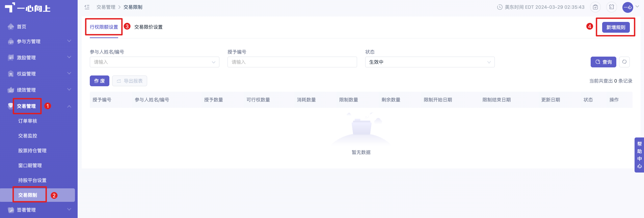Image resolution: width=644 pixels, height=218 pixels.
Task: Click the 交易管理 sidebar icon
Action: (10, 106)
